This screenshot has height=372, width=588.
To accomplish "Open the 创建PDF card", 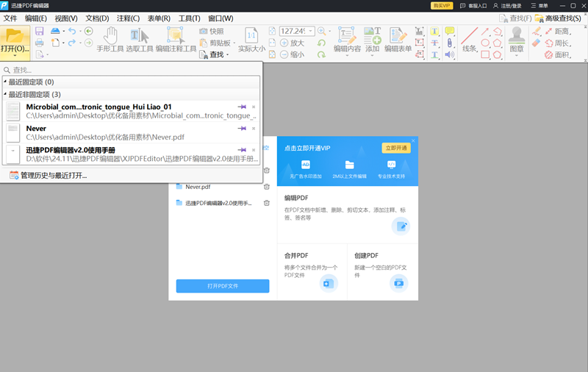I will click(x=382, y=272).
